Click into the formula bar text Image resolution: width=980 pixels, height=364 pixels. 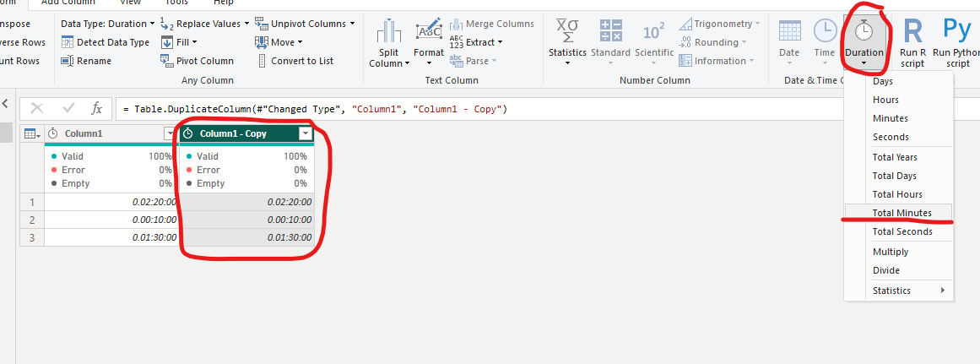click(x=315, y=109)
